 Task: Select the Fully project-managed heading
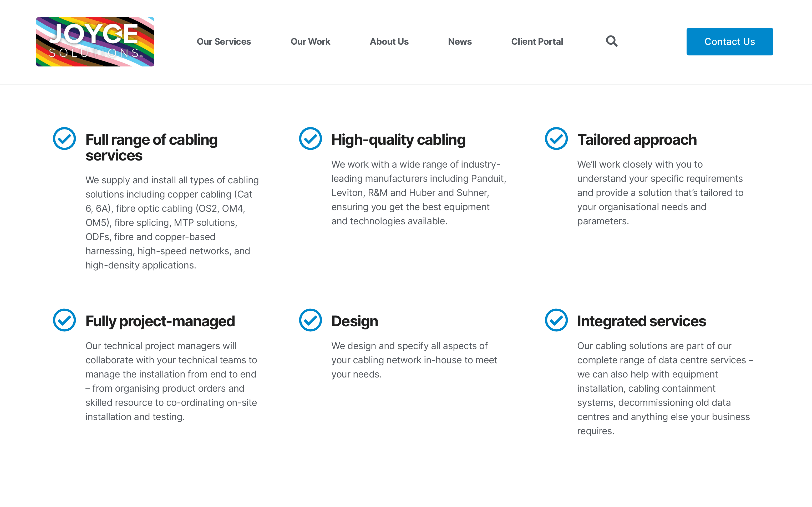click(160, 321)
